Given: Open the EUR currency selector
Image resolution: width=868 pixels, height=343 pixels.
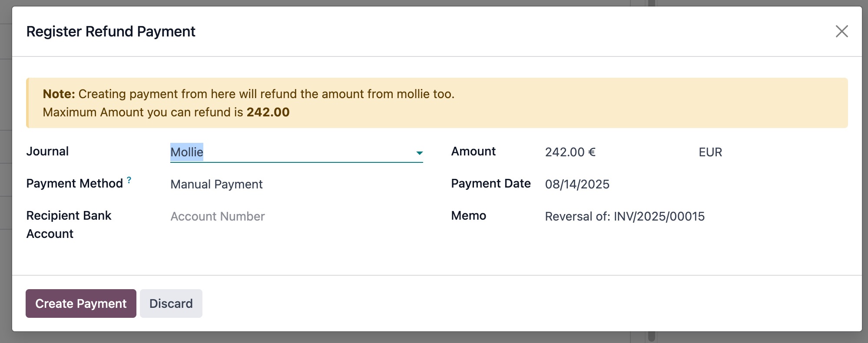Looking at the screenshot, I should (710, 152).
